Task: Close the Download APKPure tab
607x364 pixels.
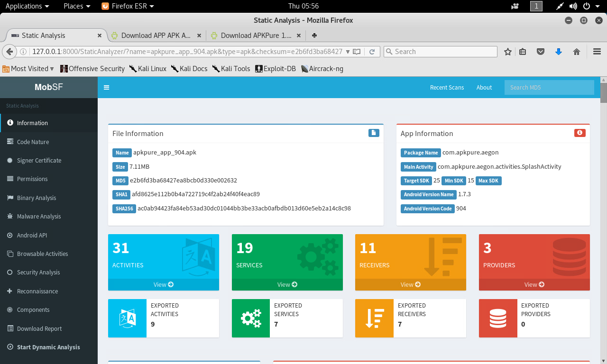Action: [299, 36]
